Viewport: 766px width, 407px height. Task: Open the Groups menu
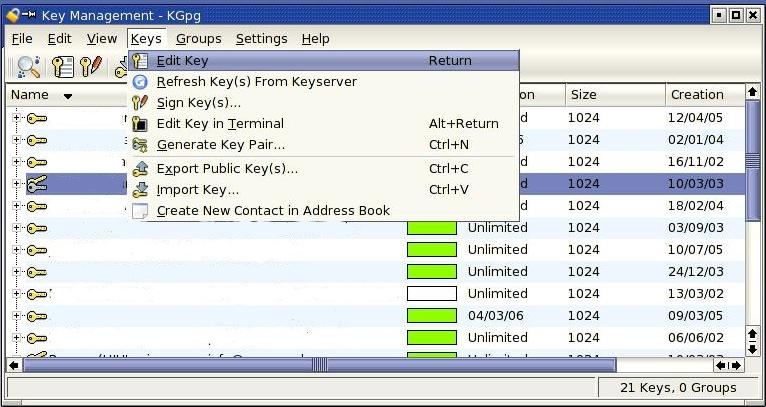pyautogui.click(x=198, y=39)
